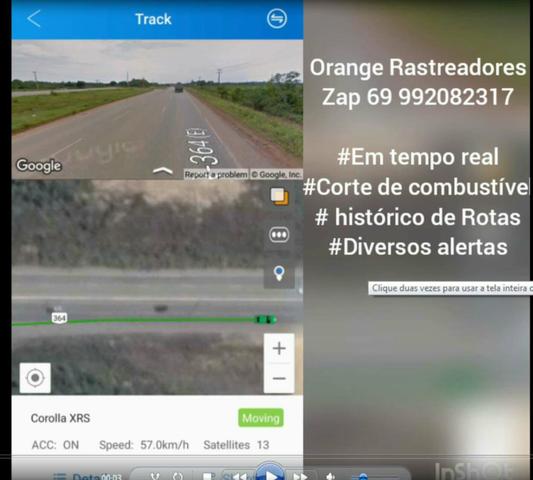This screenshot has height=480, width=533.
Task: Click the #Em tempo real line
Action: (x=418, y=157)
